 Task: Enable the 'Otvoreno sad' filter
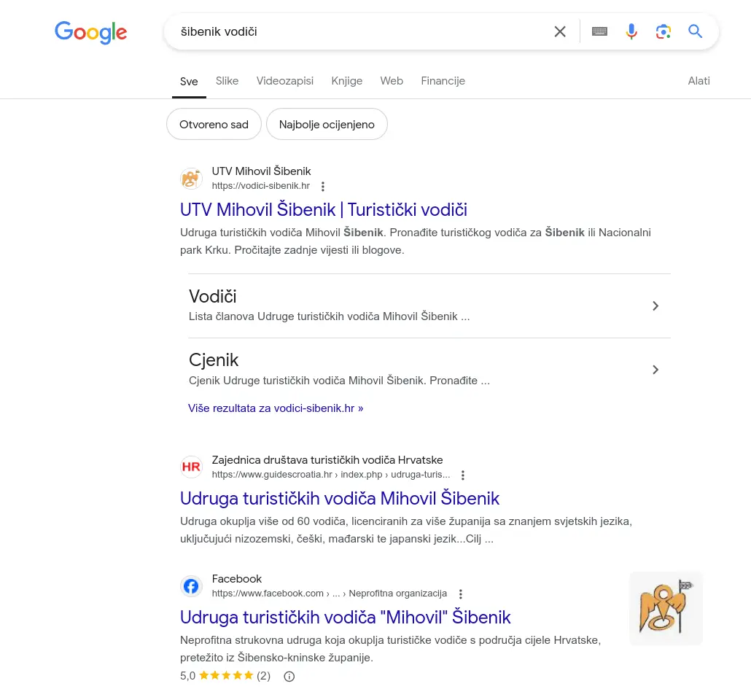tap(214, 124)
